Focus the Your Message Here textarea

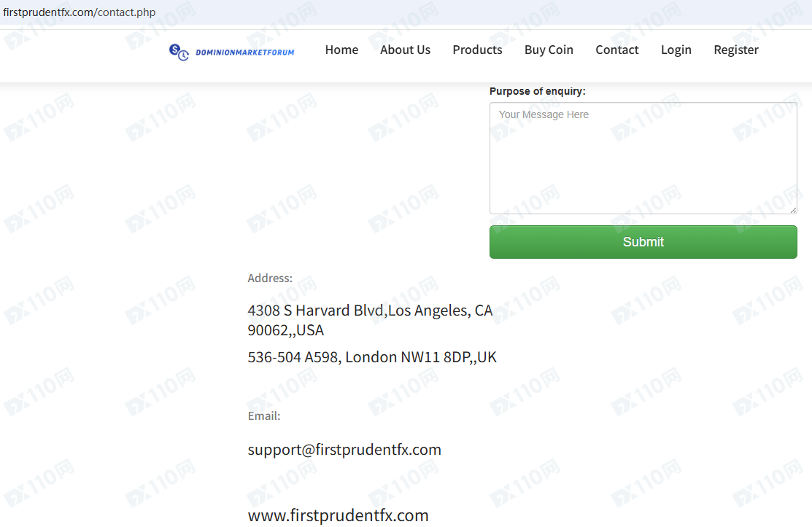(643, 158)
